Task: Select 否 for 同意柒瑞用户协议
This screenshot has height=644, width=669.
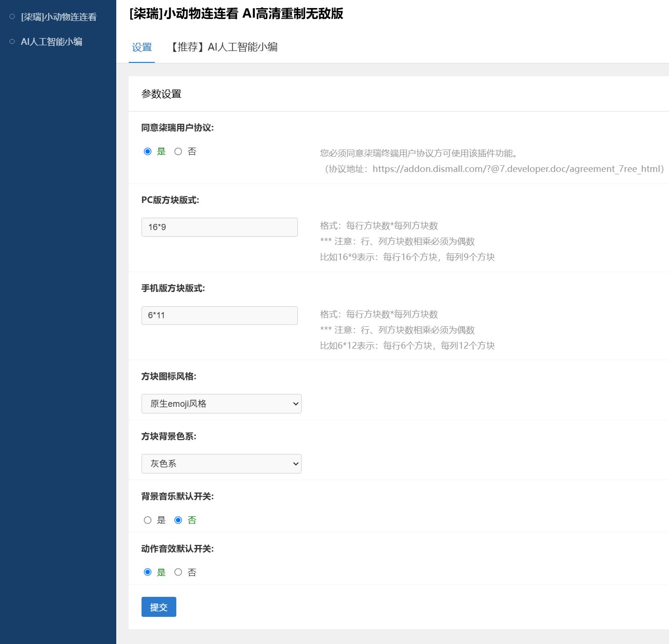Action: (179, 151)
